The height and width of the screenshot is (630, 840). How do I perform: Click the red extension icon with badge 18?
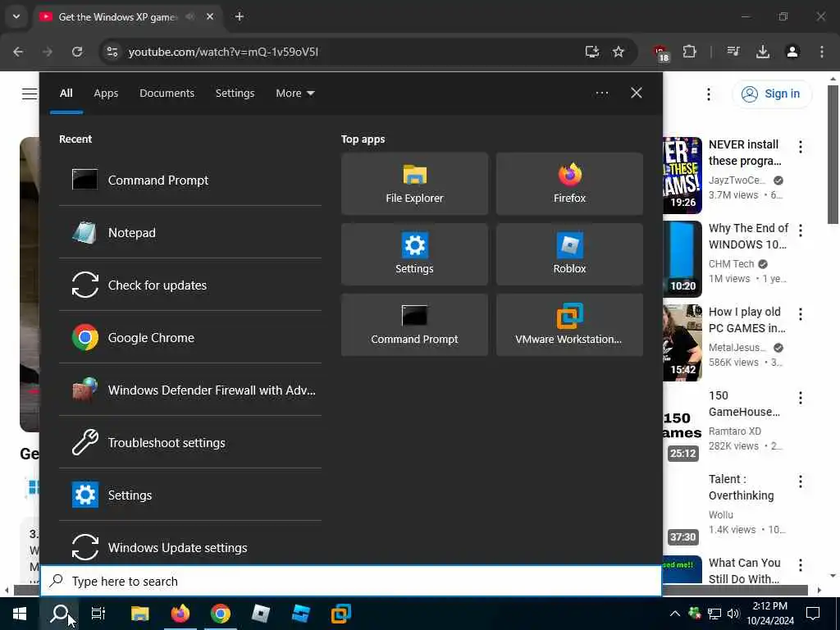coord(660,52)
